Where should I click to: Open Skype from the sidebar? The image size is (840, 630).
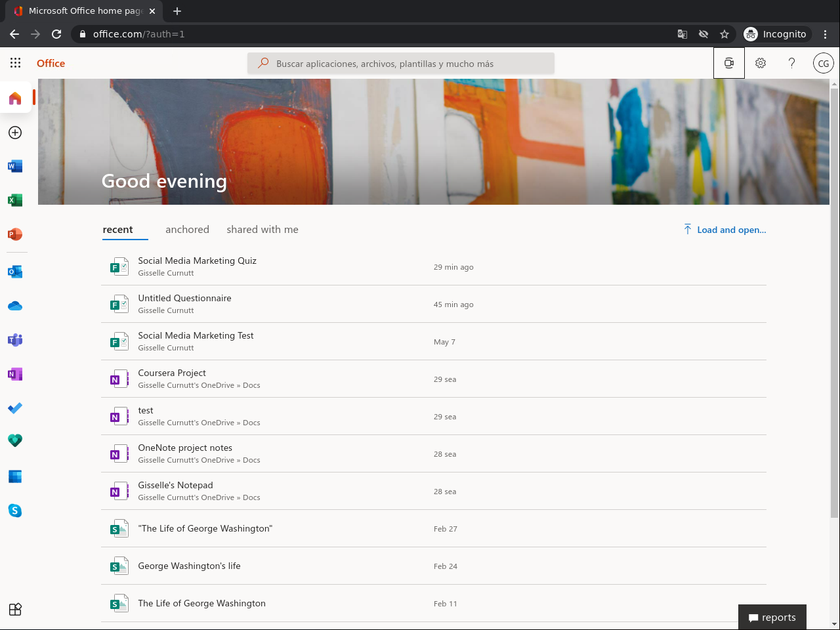15,511
